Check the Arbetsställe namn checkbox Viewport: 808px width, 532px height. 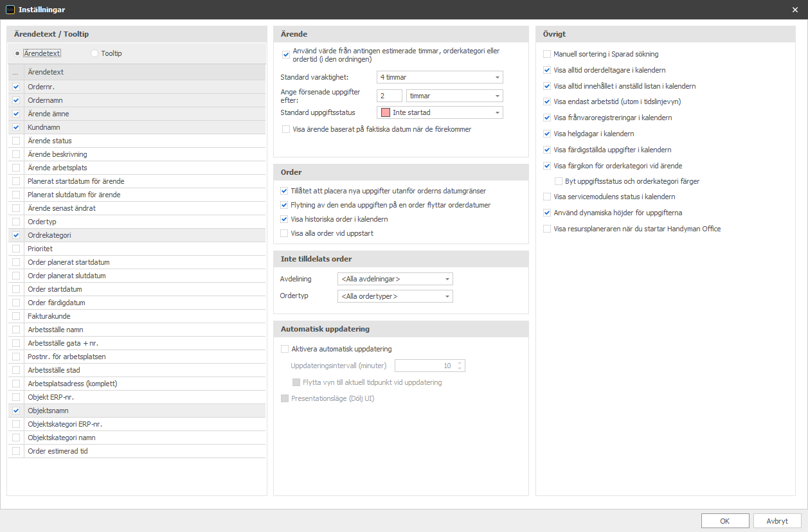(x=16, y=330)
